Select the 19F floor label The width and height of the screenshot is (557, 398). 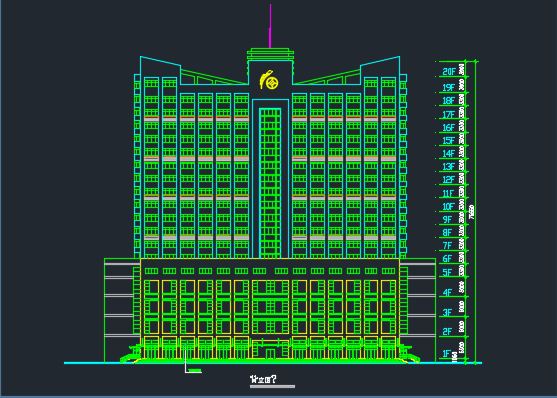click(449, 87)
